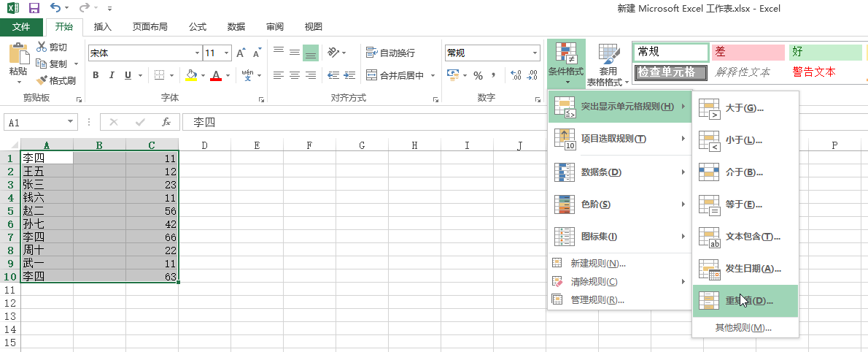
Task: Copy the selection with the 复制 icon
Action: click(x=42, y=64)
